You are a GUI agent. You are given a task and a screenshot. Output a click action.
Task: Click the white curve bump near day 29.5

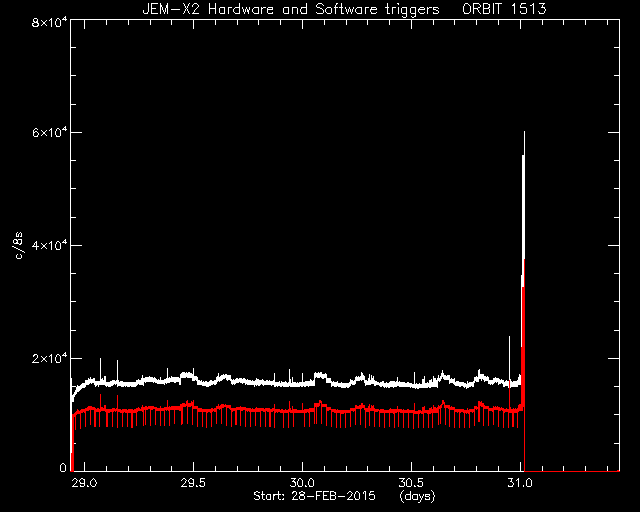point(187,375)
